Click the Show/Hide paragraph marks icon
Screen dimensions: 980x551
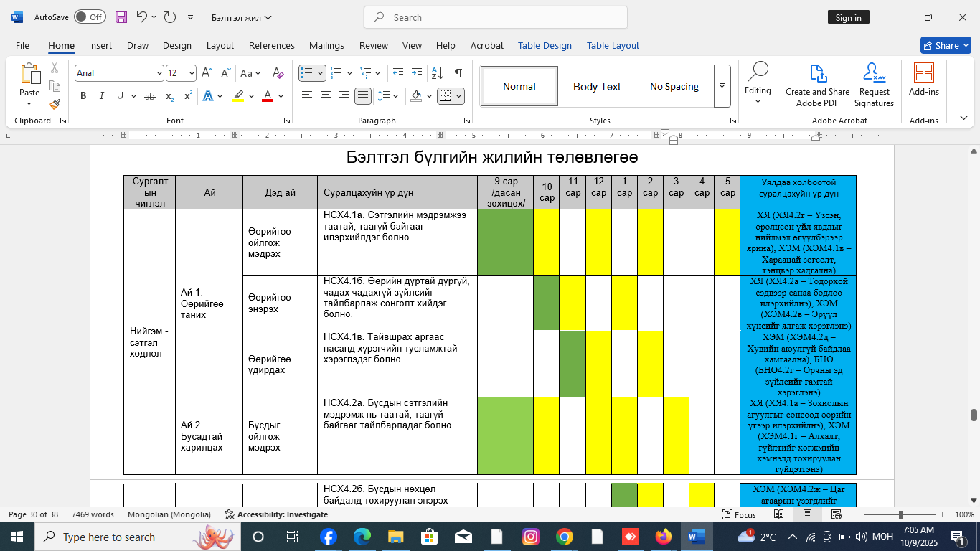tap(458, 73)
